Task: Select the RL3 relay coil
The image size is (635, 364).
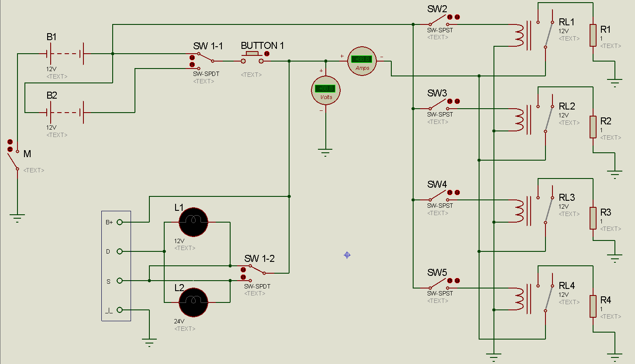Action: coord(519,211)
